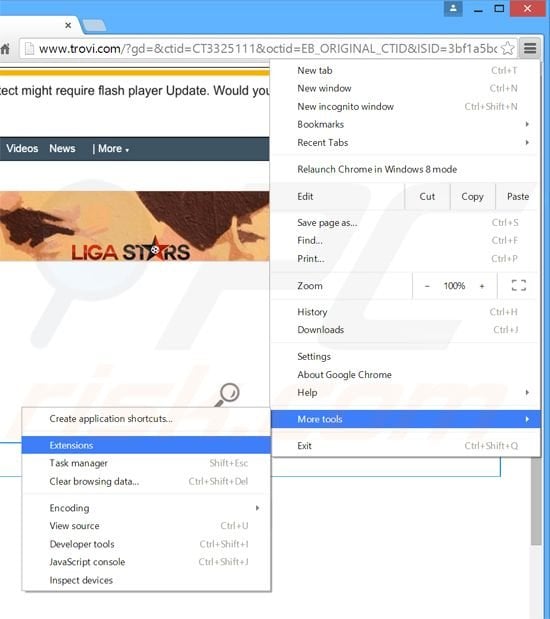The height and width of the screenshot is (619, 550).
Task: Expand the More tools submenu
Action: 405,419
